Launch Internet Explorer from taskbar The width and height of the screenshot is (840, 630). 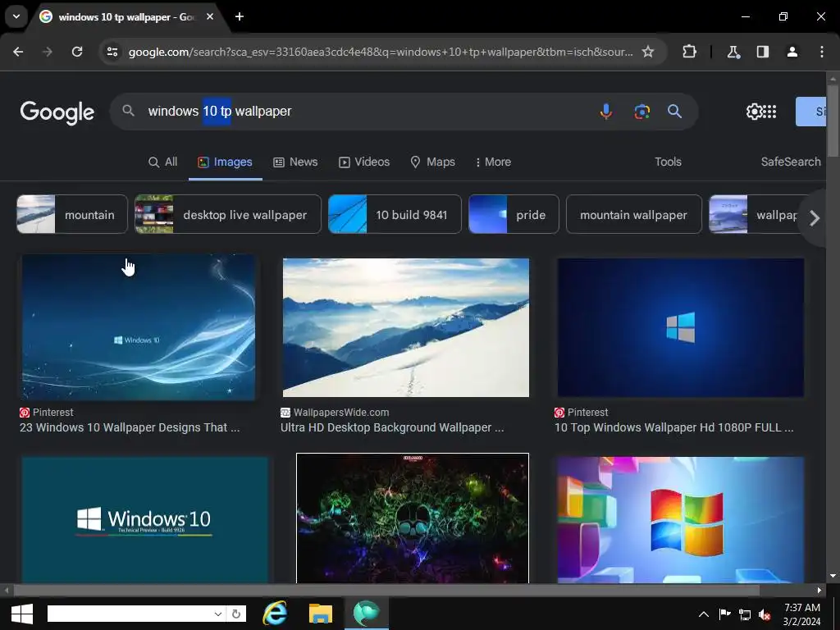point(275,614)
